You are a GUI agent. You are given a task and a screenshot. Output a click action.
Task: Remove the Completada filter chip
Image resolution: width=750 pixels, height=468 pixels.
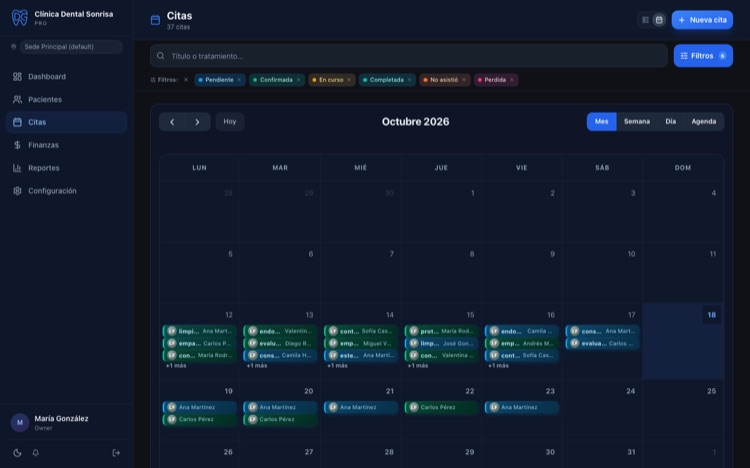coord(409,80)
